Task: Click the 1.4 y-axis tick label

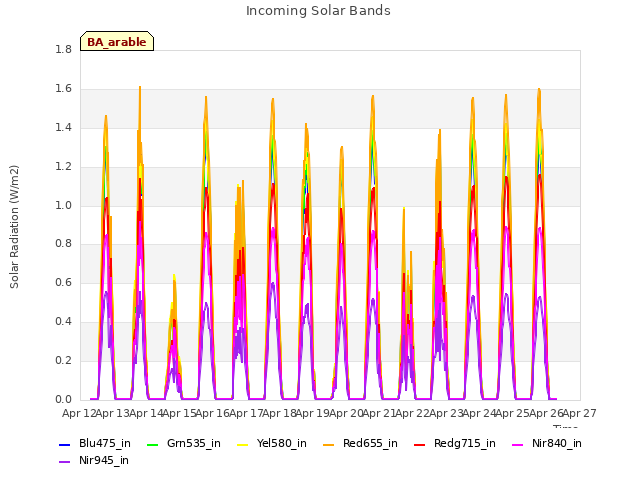Action: (x=64, y=128)
